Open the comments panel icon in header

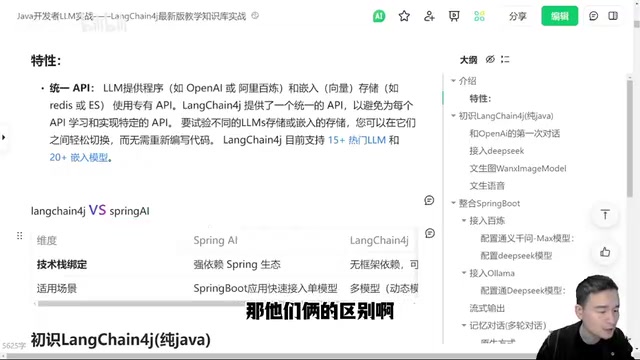(x=593, y=16)
